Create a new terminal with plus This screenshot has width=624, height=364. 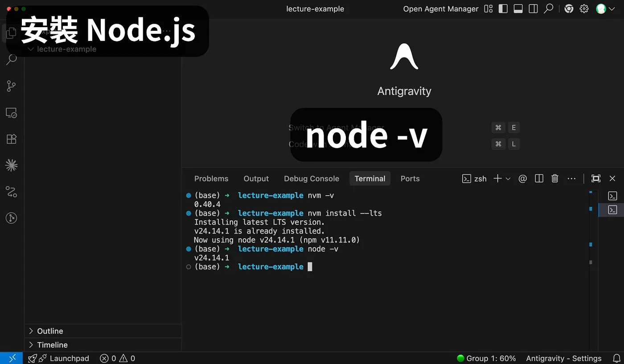[497, 179]
